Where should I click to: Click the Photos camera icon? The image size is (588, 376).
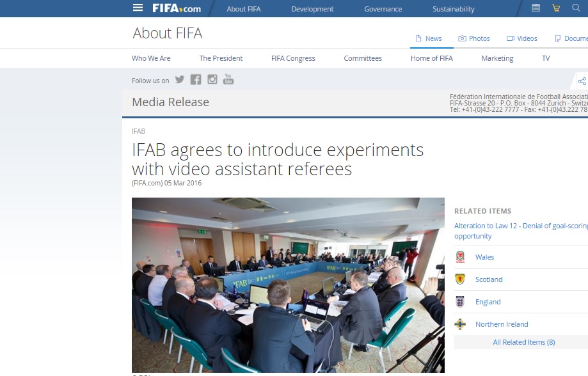pyautogui.click(x=463, y=38)
